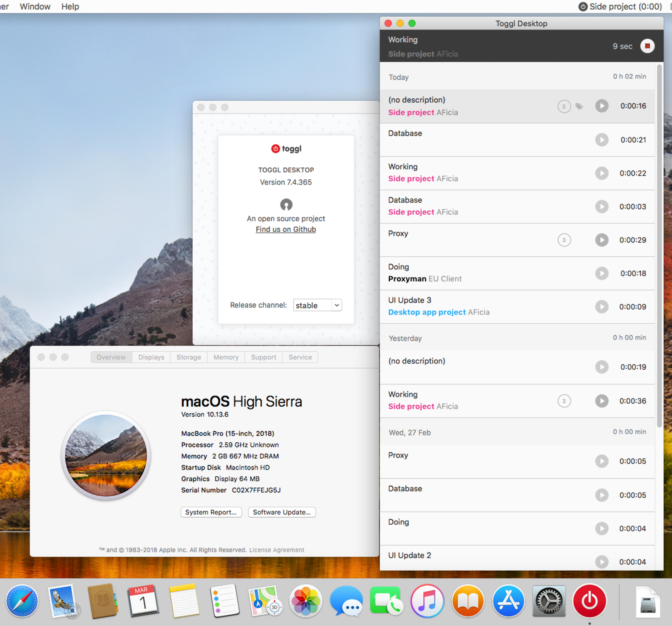Click the System Report... button
The image size is (672, 626).
click(x=211, y=512)
